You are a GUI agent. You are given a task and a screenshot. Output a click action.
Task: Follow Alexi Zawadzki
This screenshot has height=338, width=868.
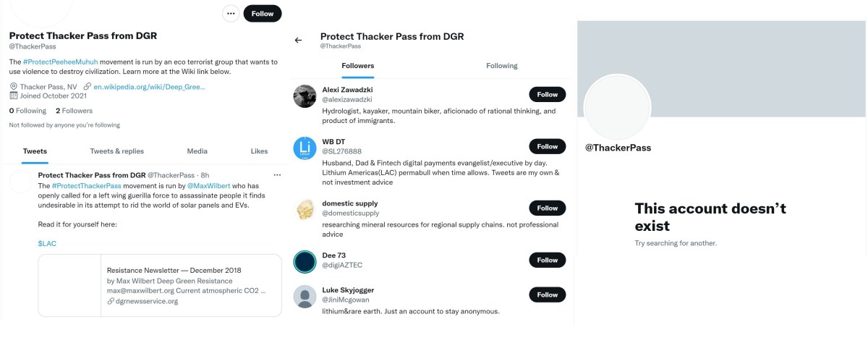click(x=548, y=94)
